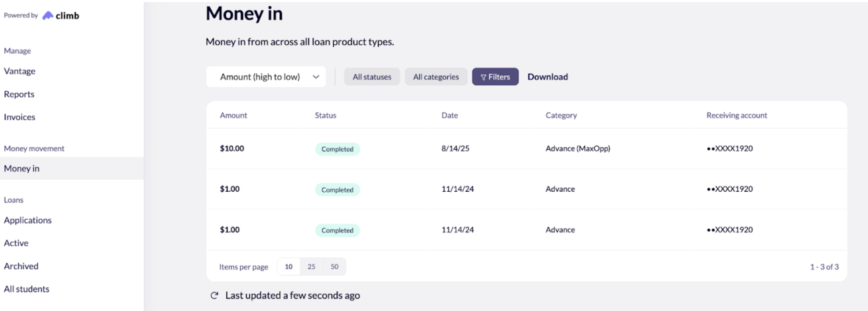Navigate to Invoices page
868x311 pixels.
pyautogui.click(x=19, y=117)
